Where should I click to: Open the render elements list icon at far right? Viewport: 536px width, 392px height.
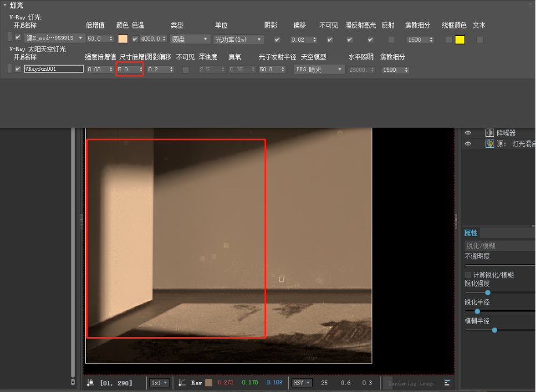pyautogui.click(x=447, y=383)
